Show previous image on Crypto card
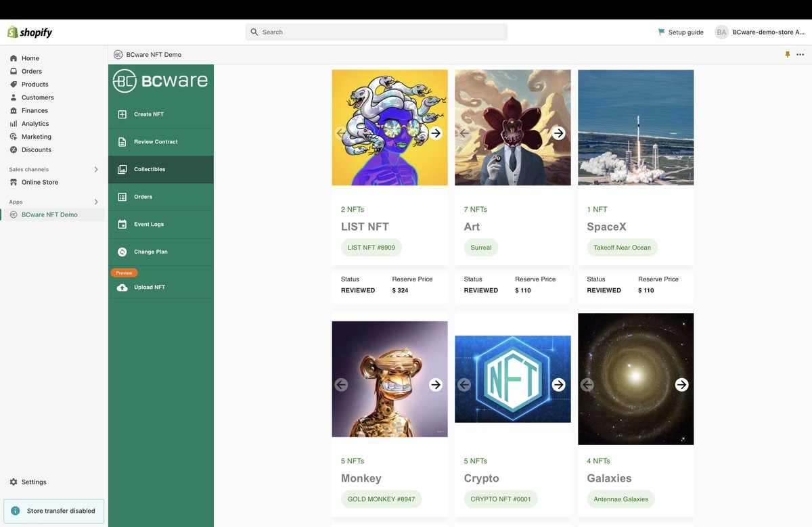The image size is (812, 527). coord(464,384)
